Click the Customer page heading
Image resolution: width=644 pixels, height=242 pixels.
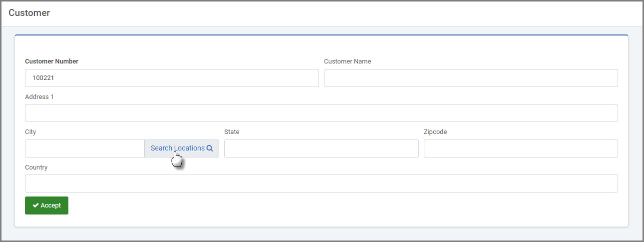pyautogui.click(x=29, y=13)
